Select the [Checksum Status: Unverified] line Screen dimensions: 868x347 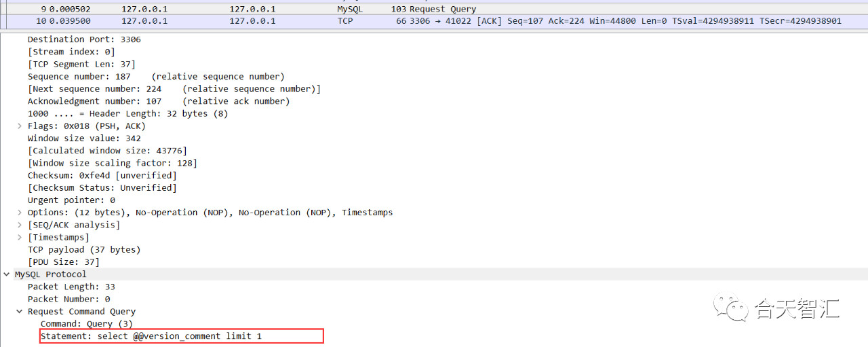pos(102,187)
